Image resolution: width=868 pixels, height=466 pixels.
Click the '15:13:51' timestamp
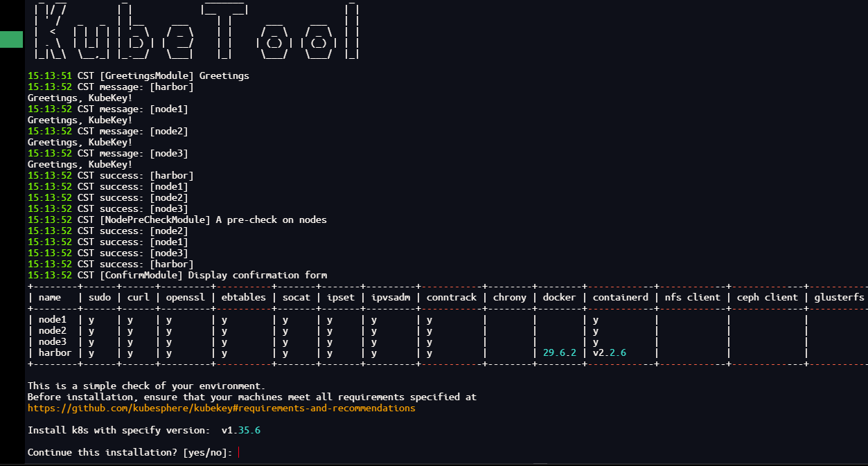(50, 76)
